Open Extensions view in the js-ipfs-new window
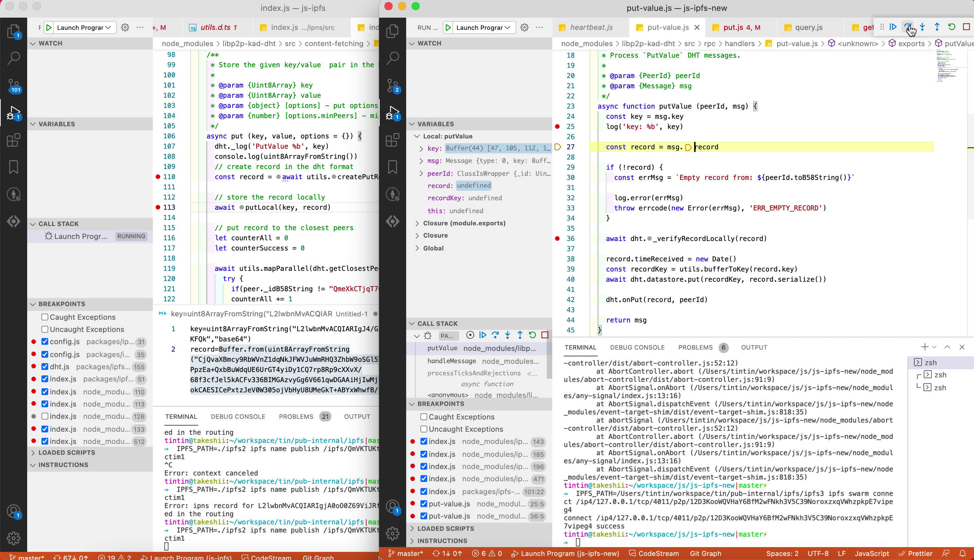This screenshot has width=974, height=560. click(393, 140)
